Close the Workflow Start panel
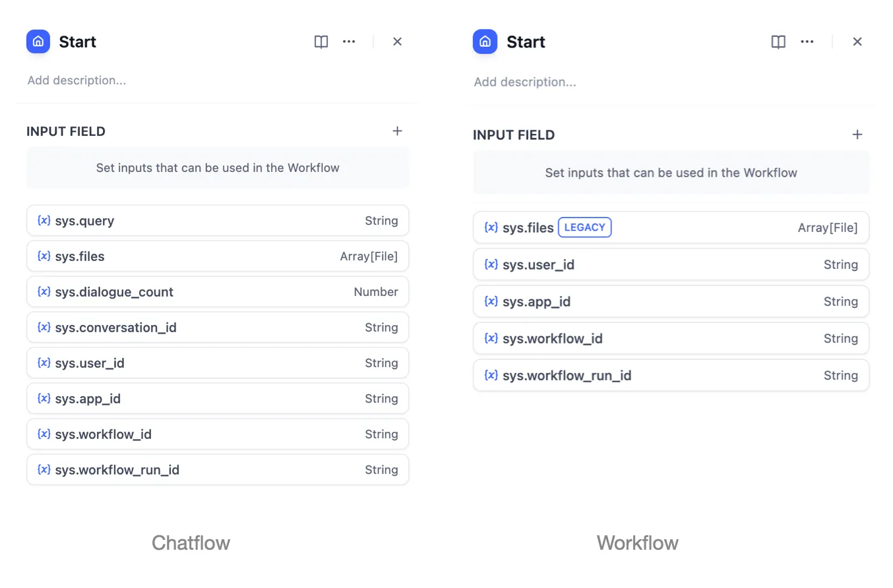Screen dimensions: 893x588 857,42
